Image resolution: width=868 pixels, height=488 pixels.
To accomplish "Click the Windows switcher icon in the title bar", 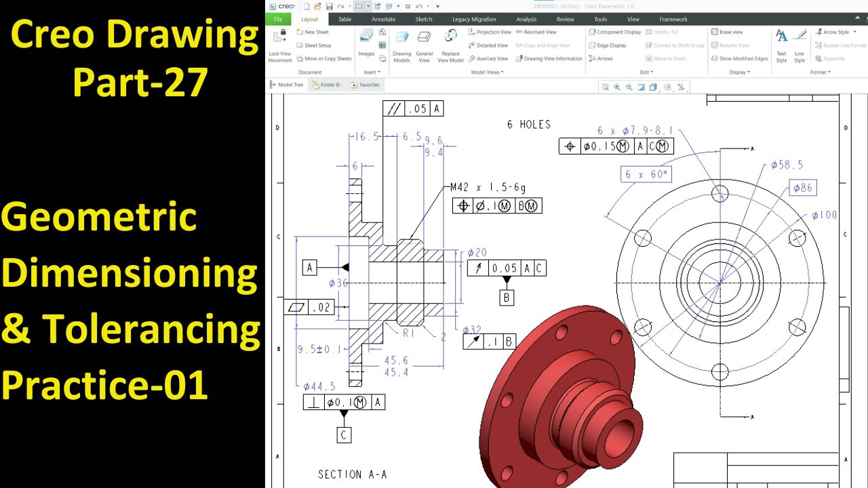I will click(389, 6).
